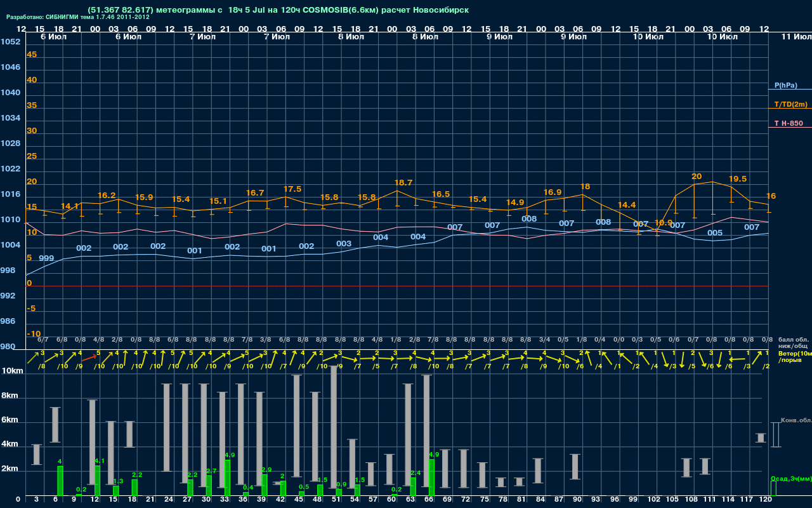Click the 0/0 cloud cover value

pyautogui.click(x=619, y=340)
